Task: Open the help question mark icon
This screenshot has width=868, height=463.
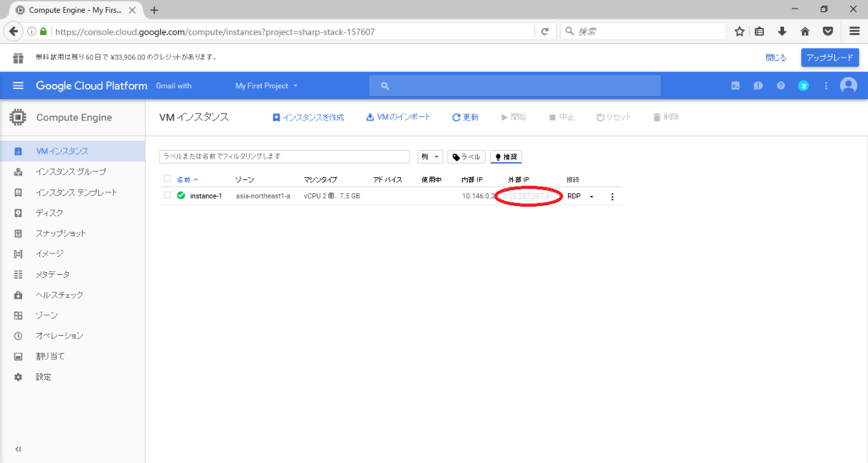Action: click(x=781, y=86)
